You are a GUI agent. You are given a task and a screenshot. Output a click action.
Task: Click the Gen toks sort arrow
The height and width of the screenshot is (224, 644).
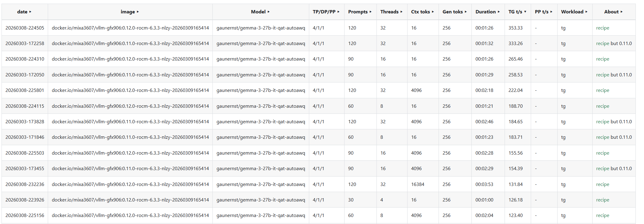(466, 12)
